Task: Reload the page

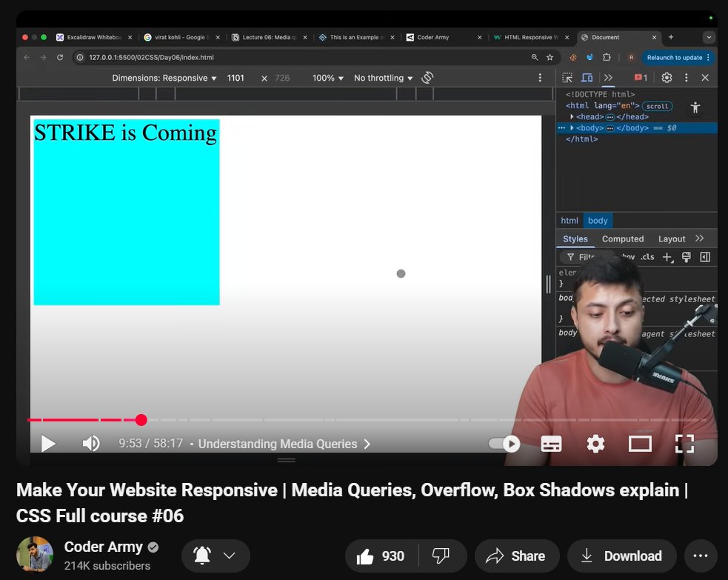Action: coord(60,57)
